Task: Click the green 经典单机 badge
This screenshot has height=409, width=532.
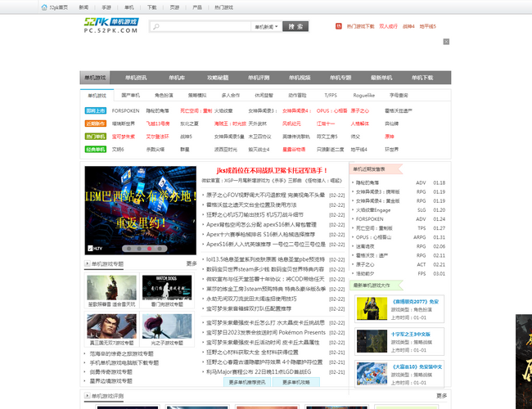Action: pos(95,149)
